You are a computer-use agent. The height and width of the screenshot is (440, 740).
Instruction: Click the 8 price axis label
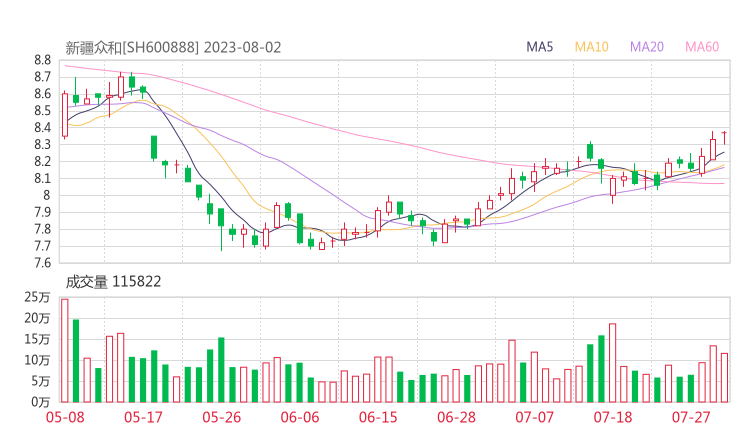click(x=46, y=195)
